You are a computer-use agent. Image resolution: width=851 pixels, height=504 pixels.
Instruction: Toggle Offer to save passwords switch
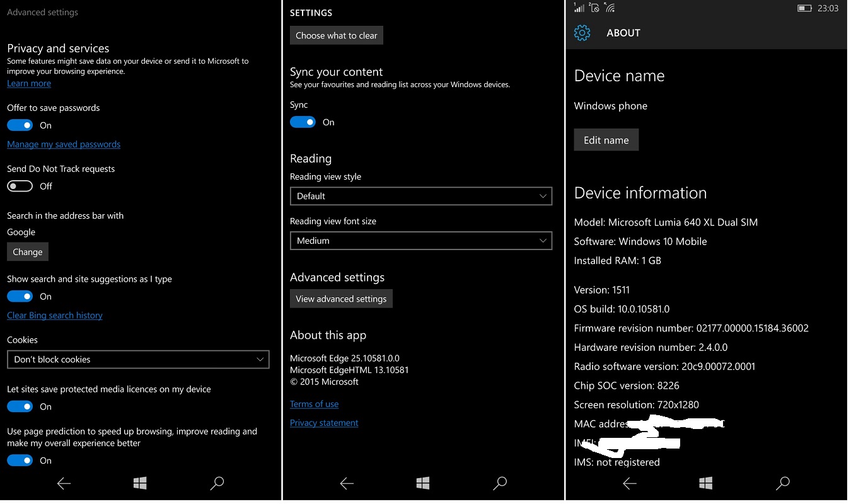pyautogui.click(x=20, y=125)
